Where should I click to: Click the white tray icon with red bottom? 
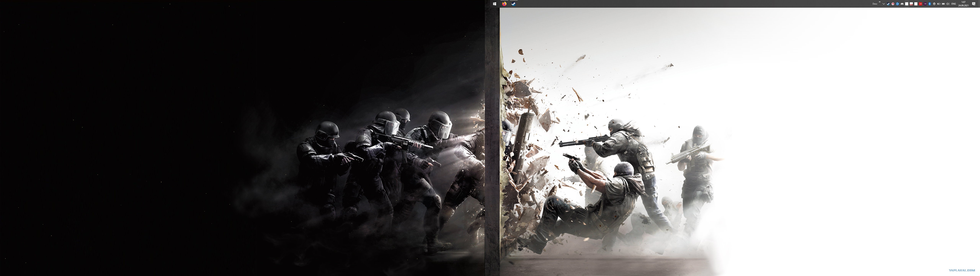[x=911, y=4]
